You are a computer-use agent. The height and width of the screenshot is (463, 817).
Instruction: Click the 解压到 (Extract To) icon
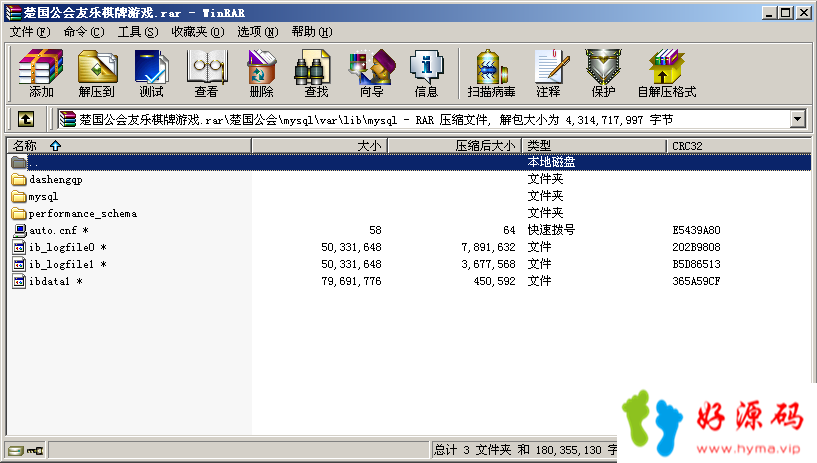coord(97,66)
